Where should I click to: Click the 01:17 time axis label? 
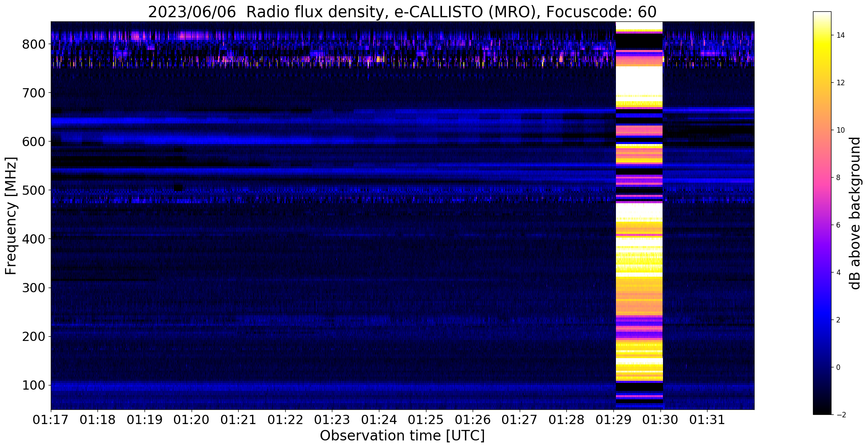point(51,420)
